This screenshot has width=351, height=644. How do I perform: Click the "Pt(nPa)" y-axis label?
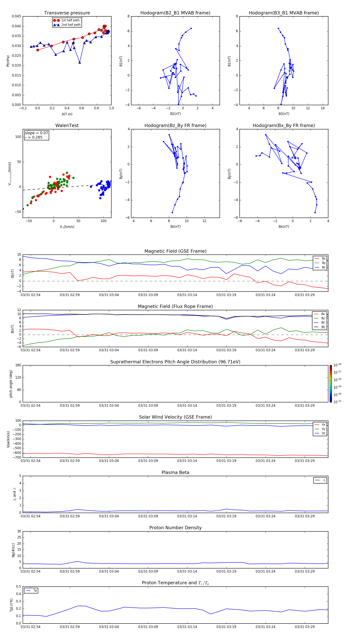[x=8, y=61]
